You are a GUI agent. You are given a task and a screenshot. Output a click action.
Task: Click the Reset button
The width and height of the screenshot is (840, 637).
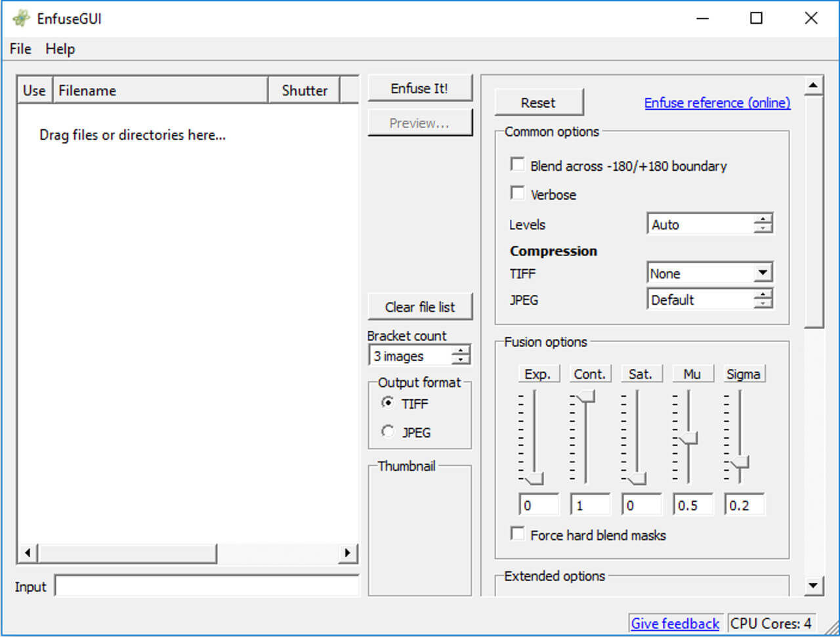click(x=538, y=102)
